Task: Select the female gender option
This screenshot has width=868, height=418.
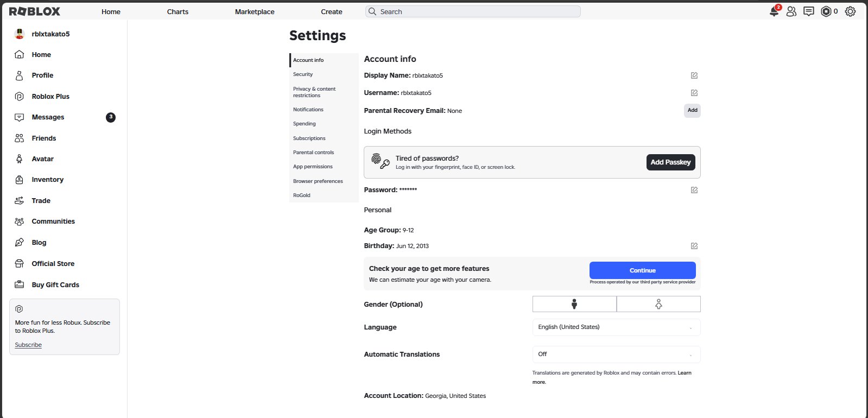Action: [x=658, y=304]
